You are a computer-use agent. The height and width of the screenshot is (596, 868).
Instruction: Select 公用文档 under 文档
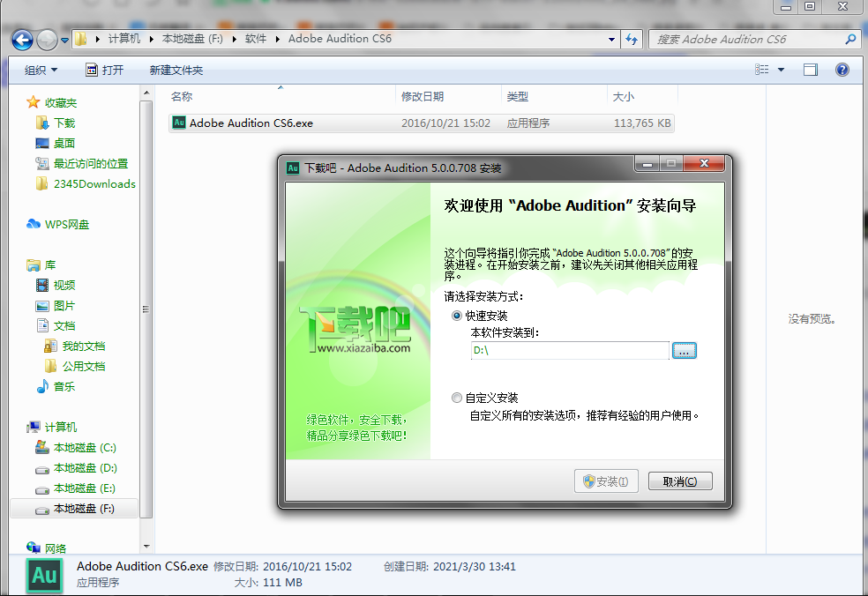74,367
